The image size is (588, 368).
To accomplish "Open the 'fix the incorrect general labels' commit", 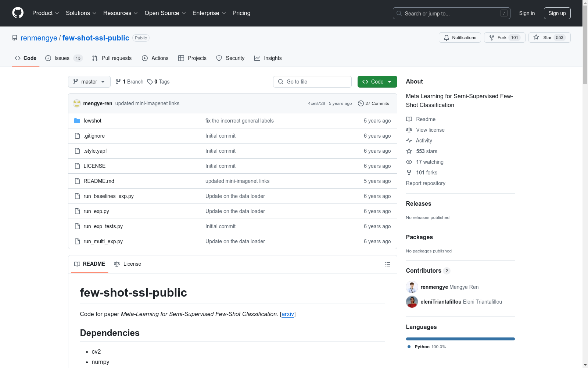I will tap(240, 121).
